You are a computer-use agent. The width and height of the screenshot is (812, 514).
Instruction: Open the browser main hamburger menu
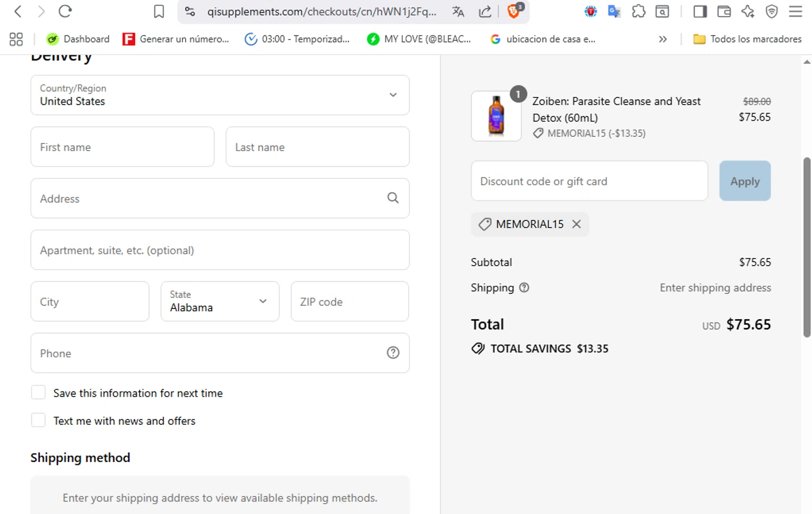pos(795,11)
